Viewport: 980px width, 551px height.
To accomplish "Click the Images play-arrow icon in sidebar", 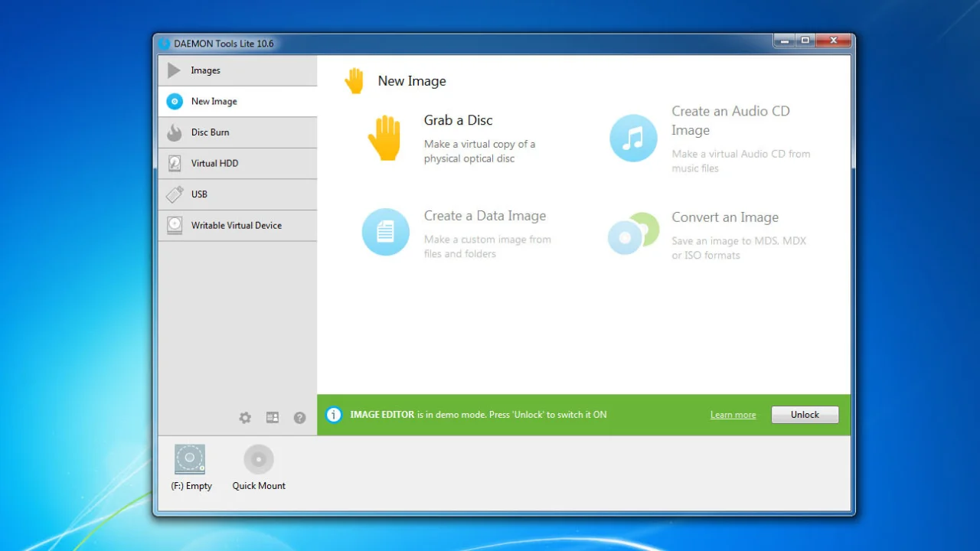I will [x=175, y=70].
